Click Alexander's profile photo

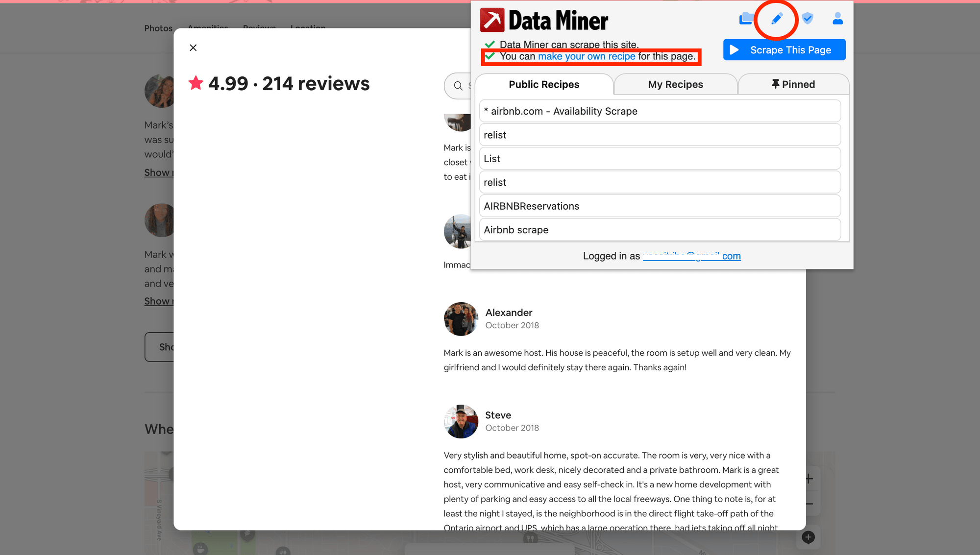(x=461, y=319)
